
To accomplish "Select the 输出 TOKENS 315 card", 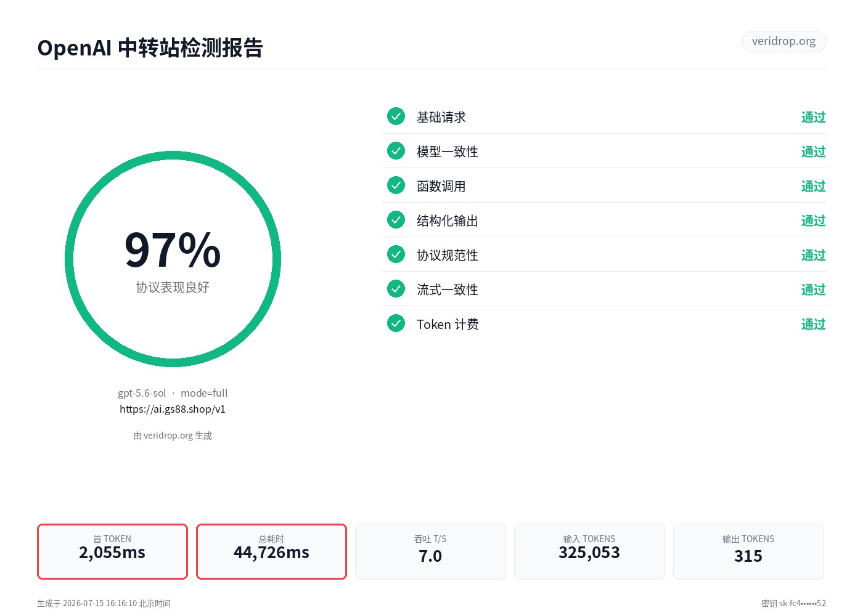I will [x=748, y=551].
